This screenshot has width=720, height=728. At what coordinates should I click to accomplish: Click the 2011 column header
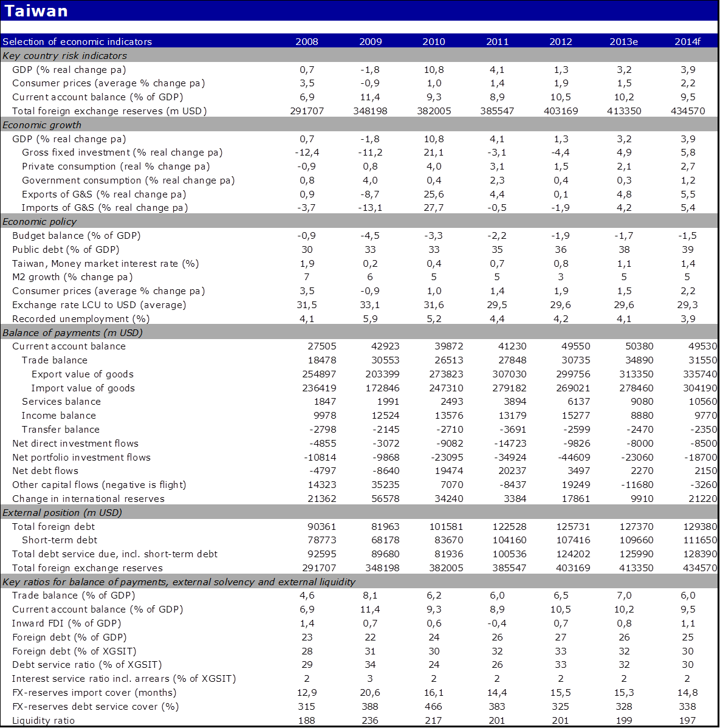497,41
